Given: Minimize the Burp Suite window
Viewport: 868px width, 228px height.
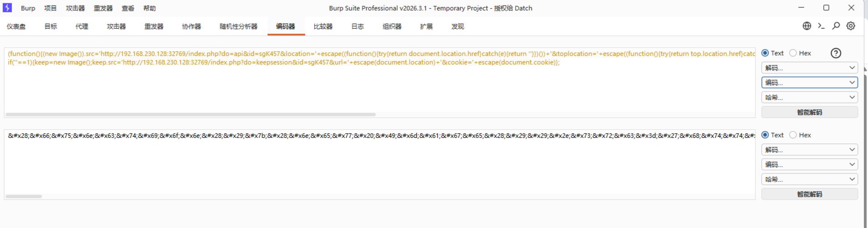Looking at the screenshot, I should tap(801, 8).
